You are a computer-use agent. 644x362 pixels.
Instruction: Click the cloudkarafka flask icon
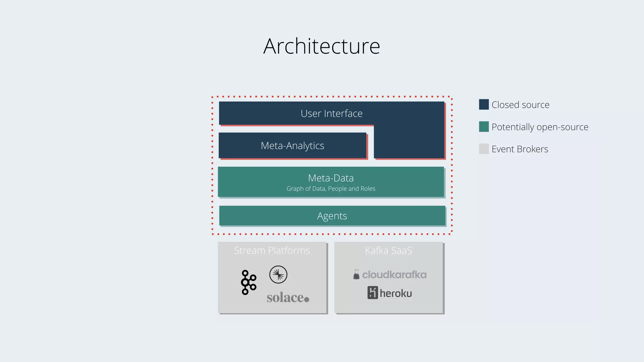coord(356,275)
